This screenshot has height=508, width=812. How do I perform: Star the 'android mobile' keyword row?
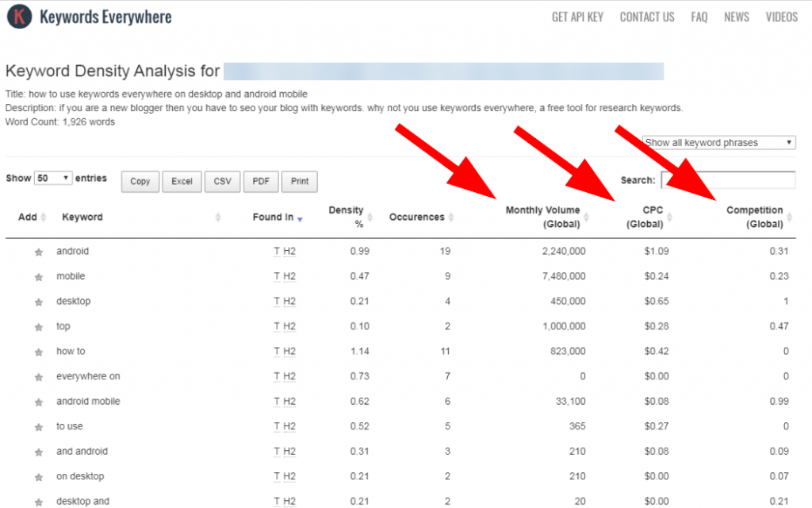point(39,402)
